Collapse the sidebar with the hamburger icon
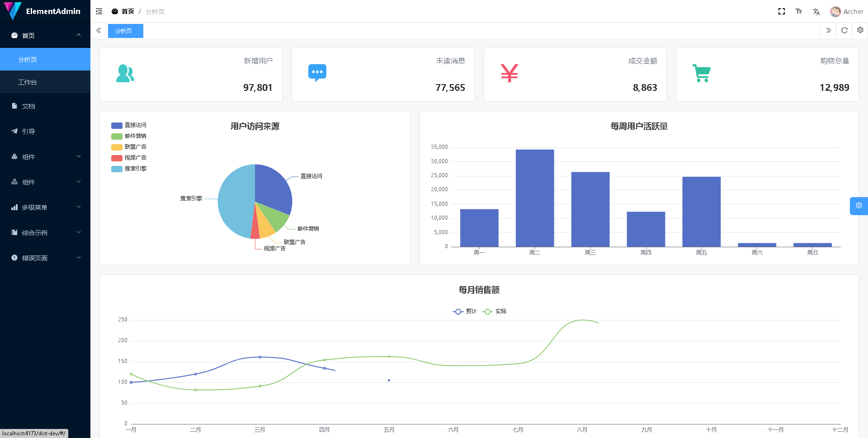 tap(99, 11)
